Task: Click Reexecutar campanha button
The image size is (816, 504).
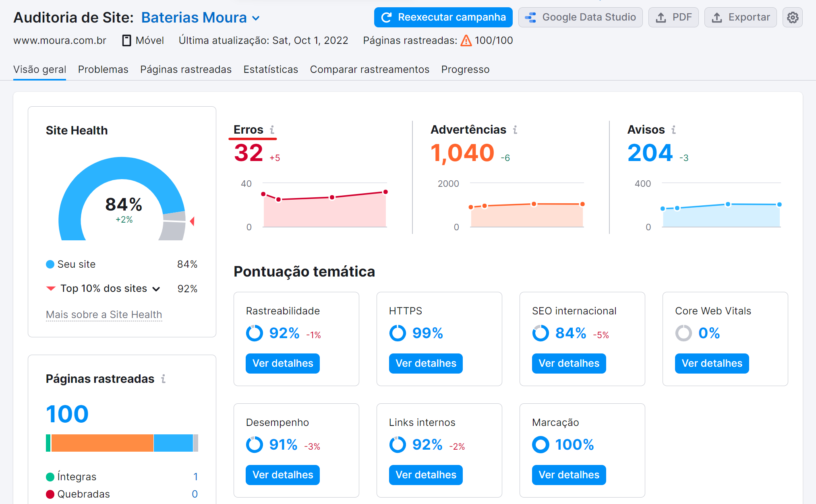Action: tap(443, 17)
